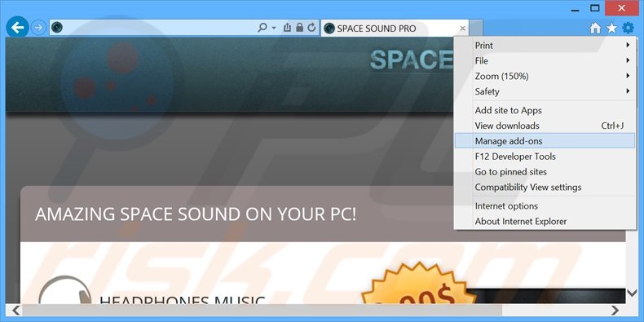Image resolution: width=644 pixels, height=322 pixels.
Task: Open Internet options
Action: (x=545, y=206)
